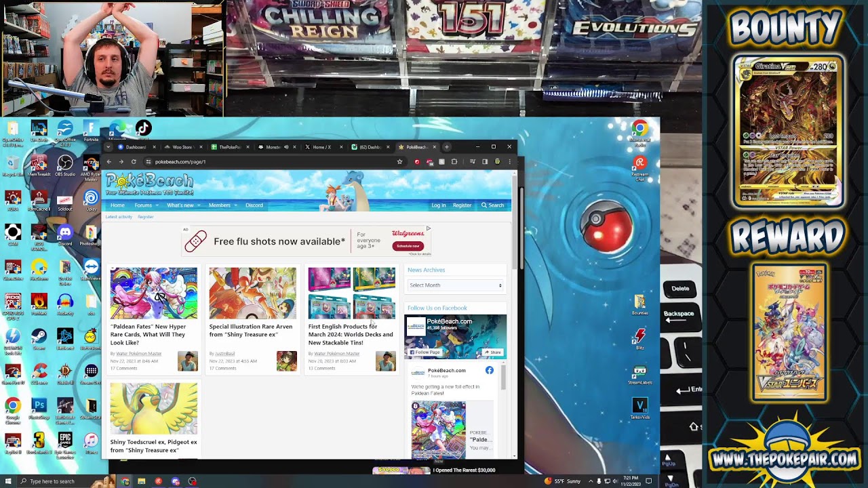The image size is (868, 488).
Task: Expand the Forums dropdown arrow
Action: (157, 205)
